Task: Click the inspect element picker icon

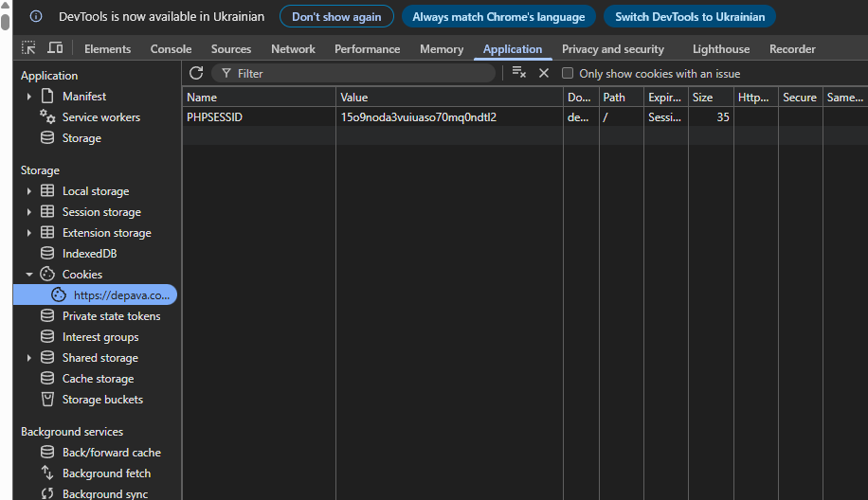Action: 28,48
